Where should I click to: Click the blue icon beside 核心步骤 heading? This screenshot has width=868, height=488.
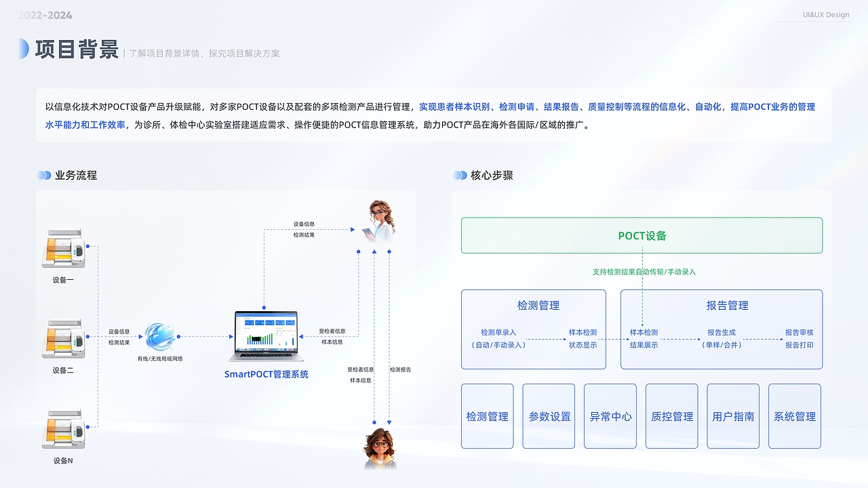(460, 175)
